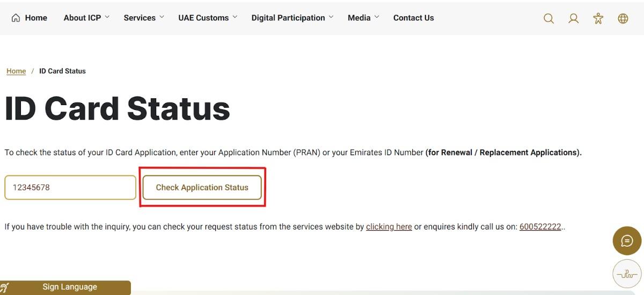Click the 600522222 phone number link
Screen dimensions: 644x295
pyautogui.click(x=540, y=226)
